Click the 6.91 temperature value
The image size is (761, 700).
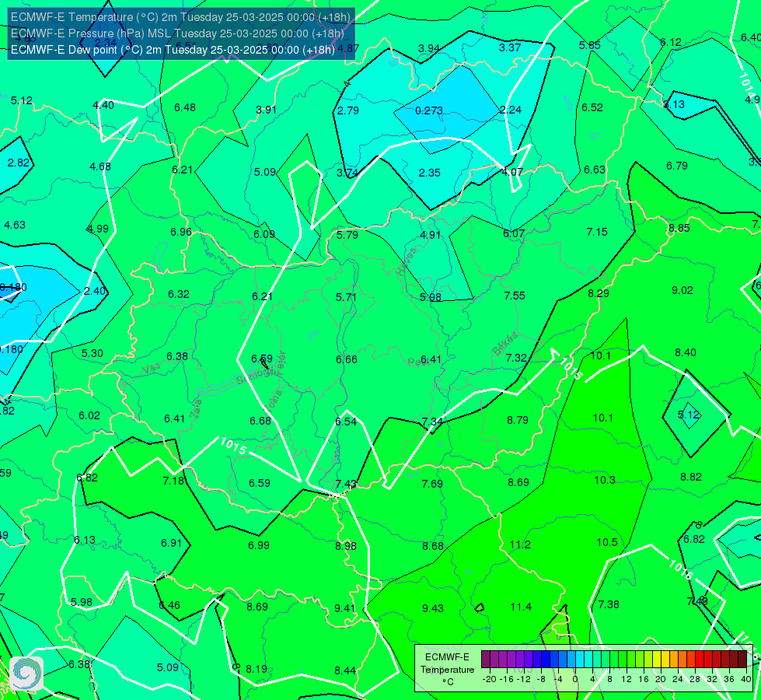171,544
